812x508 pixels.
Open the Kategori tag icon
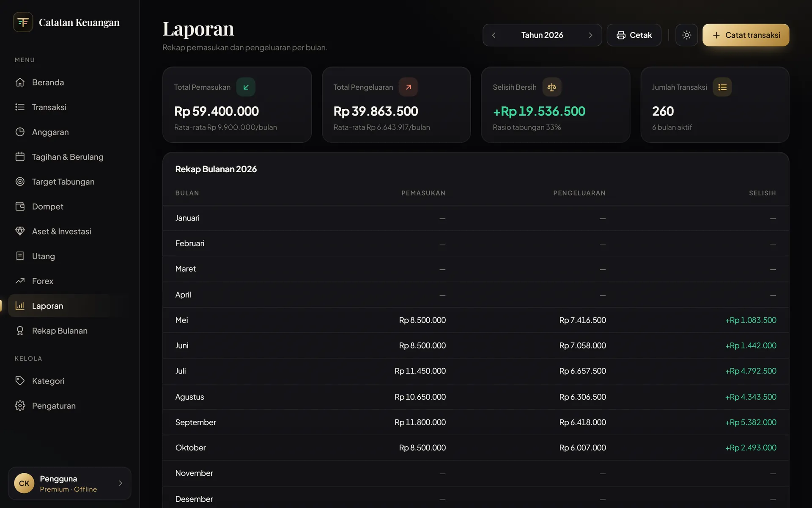pyautogui.click(x=20, y=381)
